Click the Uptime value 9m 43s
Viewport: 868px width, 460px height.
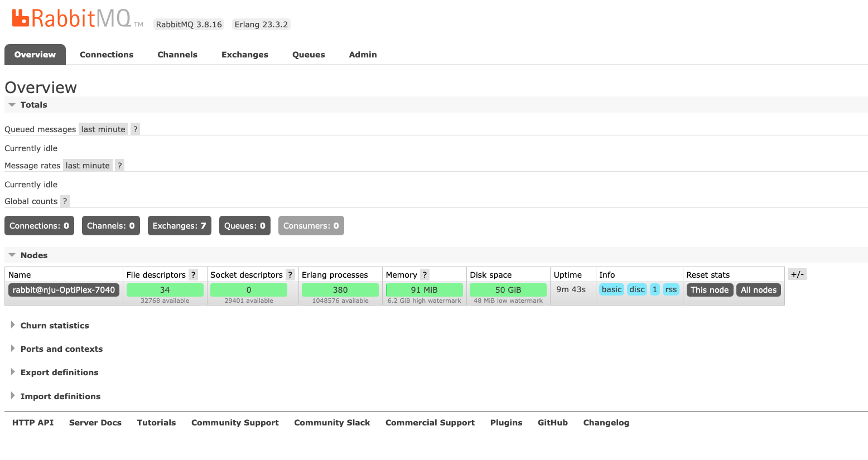click(x=571, y=289)
